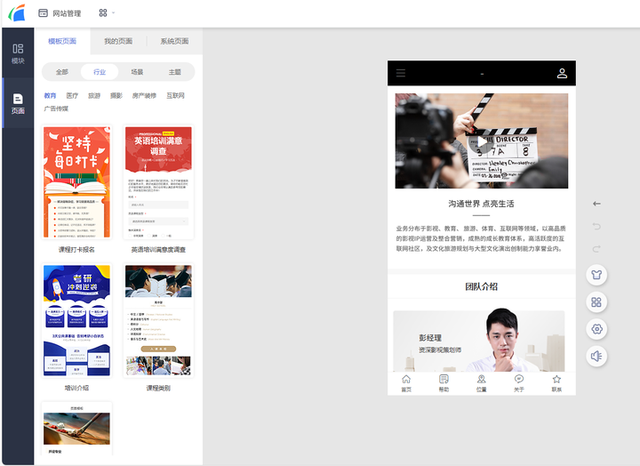640x466 pixels.
Task: Select 模块 modules in the sidebar
Action: coord(18,53)
